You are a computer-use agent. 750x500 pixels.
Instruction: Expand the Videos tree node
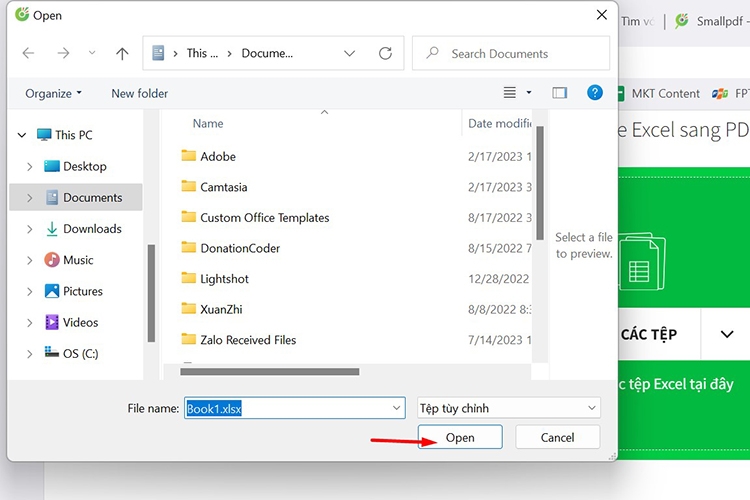tap(30, 323)
